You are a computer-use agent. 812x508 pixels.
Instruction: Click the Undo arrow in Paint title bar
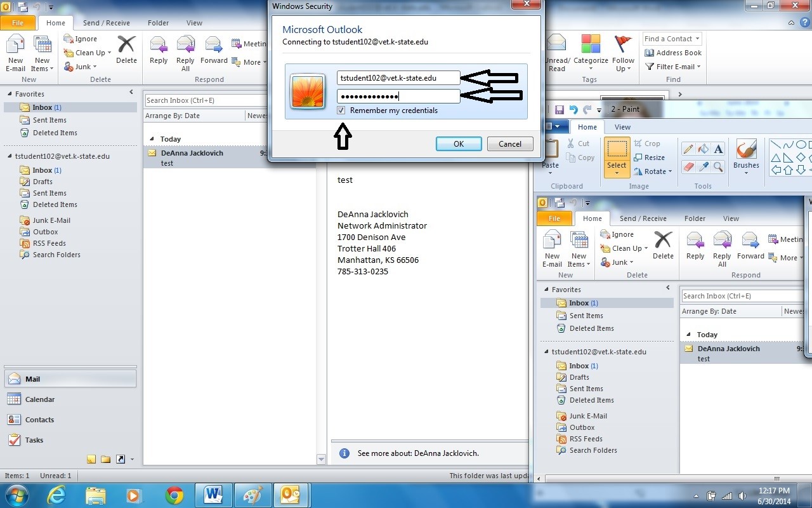click(x=573, y=109)
